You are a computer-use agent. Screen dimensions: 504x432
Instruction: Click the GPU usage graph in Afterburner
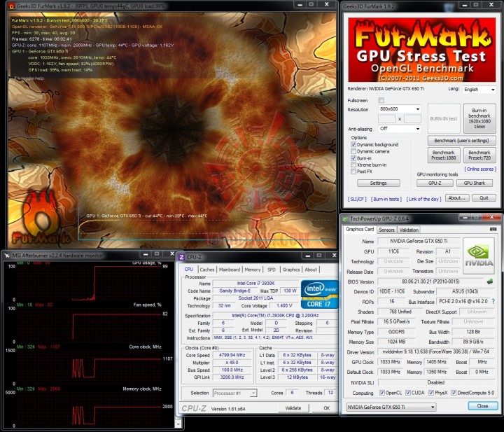88,282
